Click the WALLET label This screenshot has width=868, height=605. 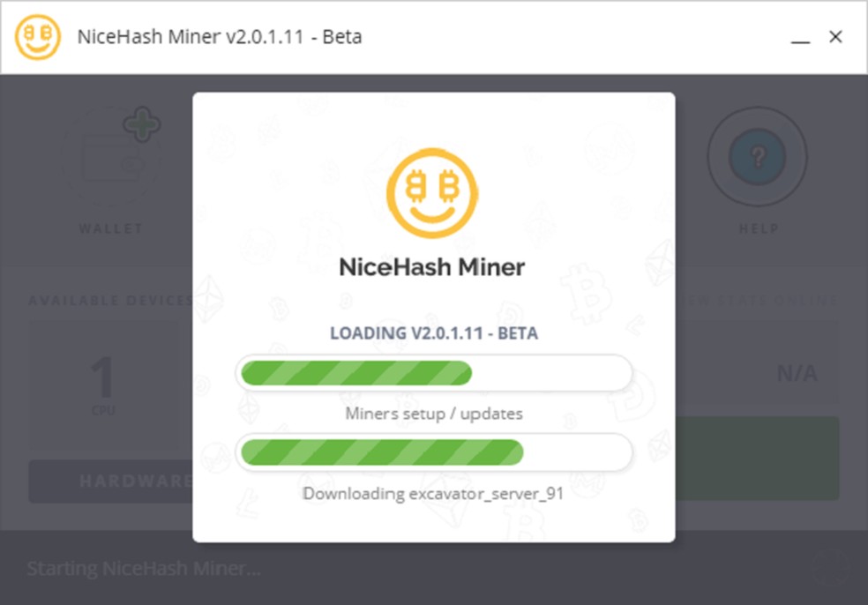point(111,228)
